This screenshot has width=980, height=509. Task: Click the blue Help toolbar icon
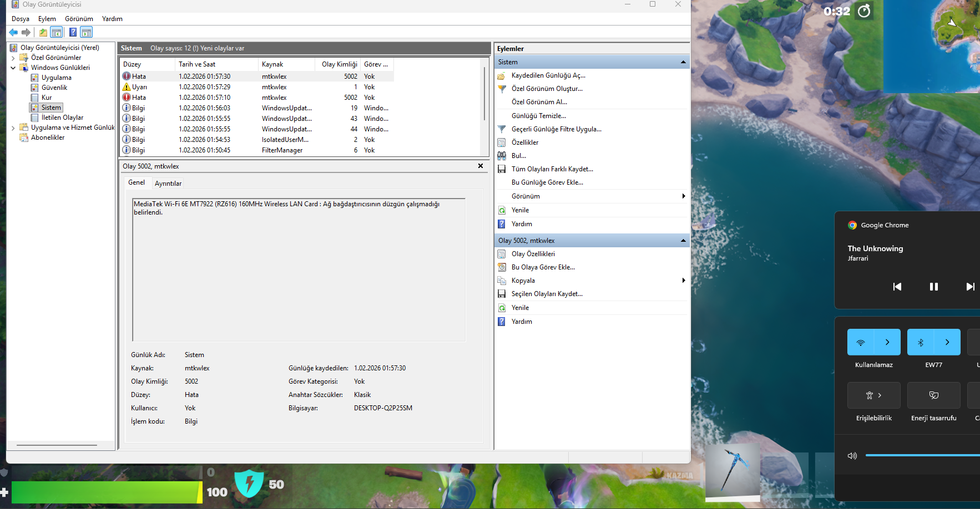point(73,32)
